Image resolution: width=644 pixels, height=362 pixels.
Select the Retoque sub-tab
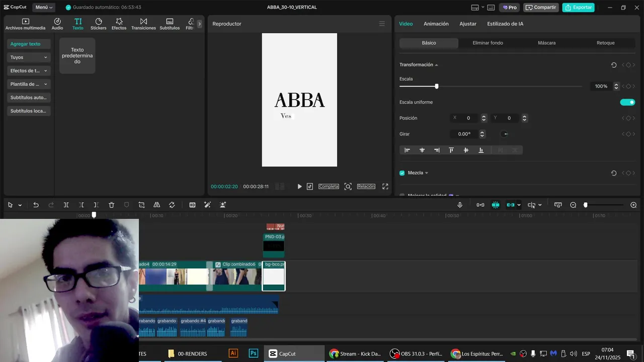tap(606, 43)
